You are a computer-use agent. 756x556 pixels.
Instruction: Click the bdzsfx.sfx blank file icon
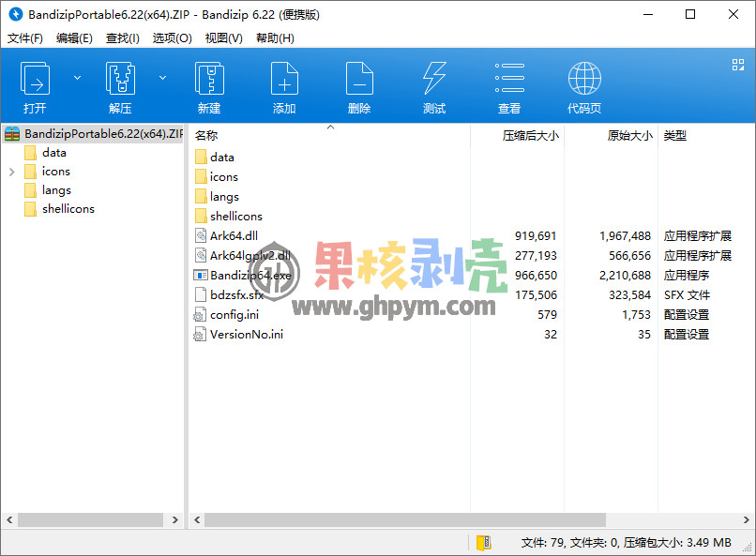coord(200,294)
